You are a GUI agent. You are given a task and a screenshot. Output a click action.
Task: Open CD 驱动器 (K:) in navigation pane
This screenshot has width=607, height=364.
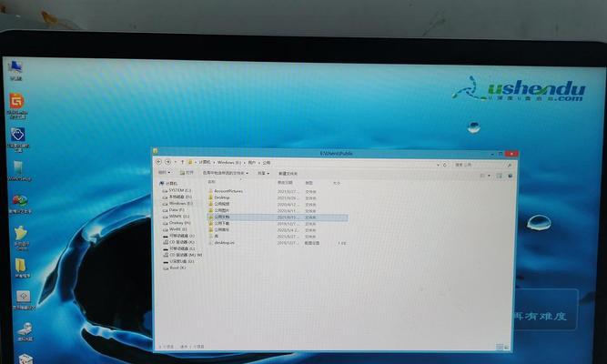click(x=178, y=242)
